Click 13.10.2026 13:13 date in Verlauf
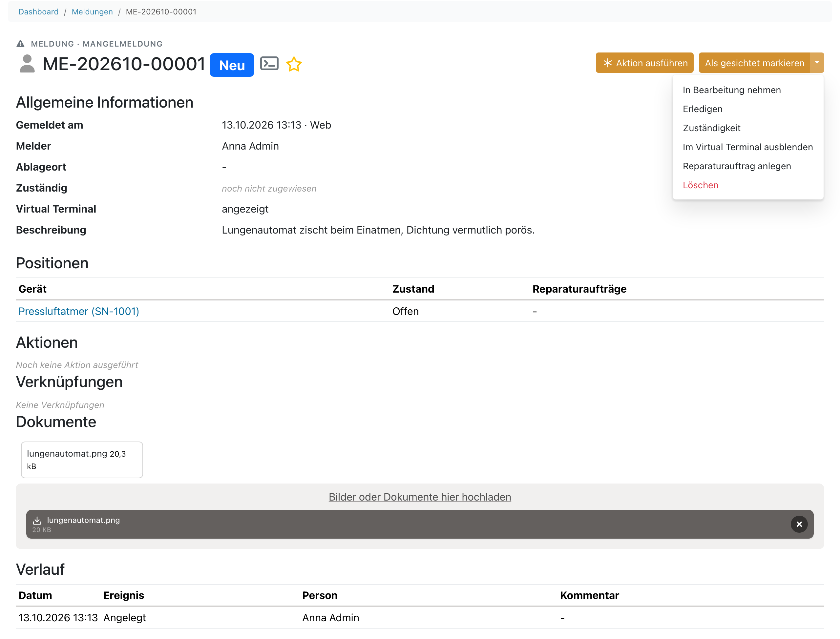The width and height of the screenshot is (840, 639). point(58,617)
